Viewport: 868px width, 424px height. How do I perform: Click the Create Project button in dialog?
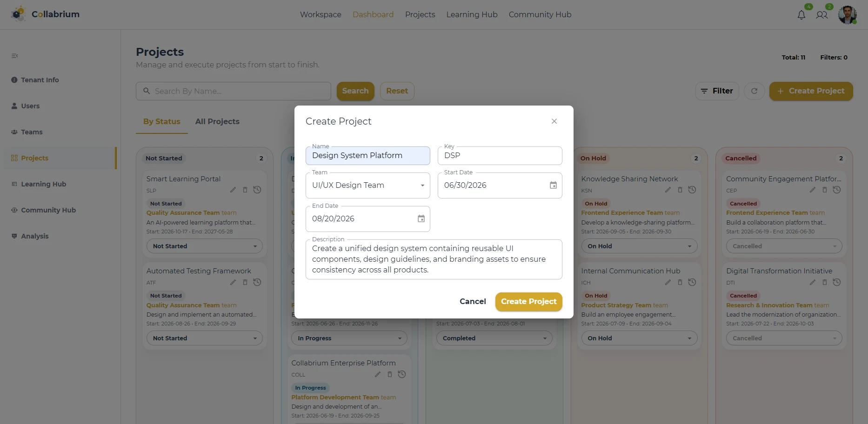coord(528,302)
